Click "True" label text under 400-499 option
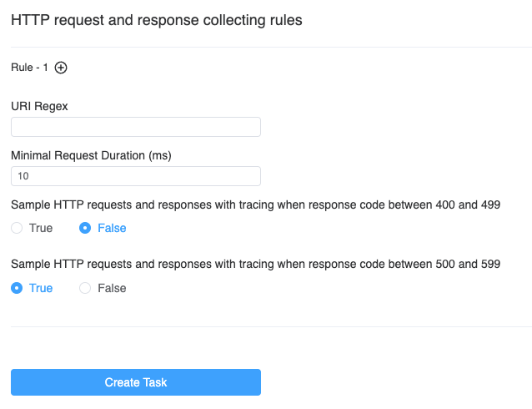532x409 pixels. point(41,228)
